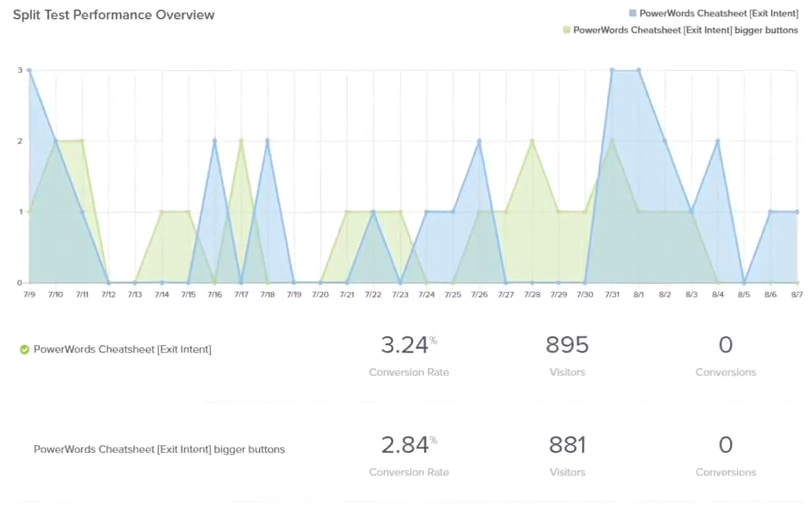This screenshot has height=512, width=810.
Task: Click the 895 visitors count
Action: click(x=567, y=345)
